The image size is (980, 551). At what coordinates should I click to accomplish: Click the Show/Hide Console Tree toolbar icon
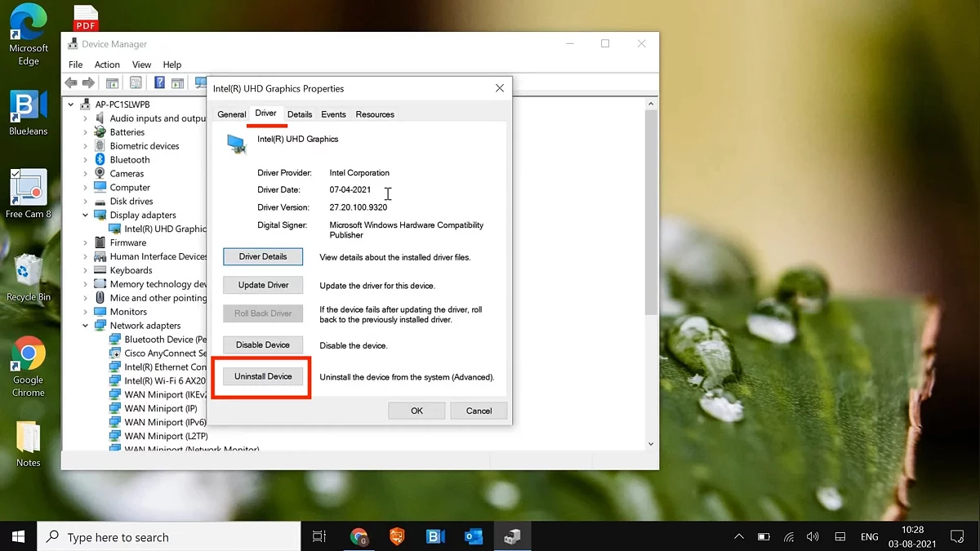tap(113, 82)
